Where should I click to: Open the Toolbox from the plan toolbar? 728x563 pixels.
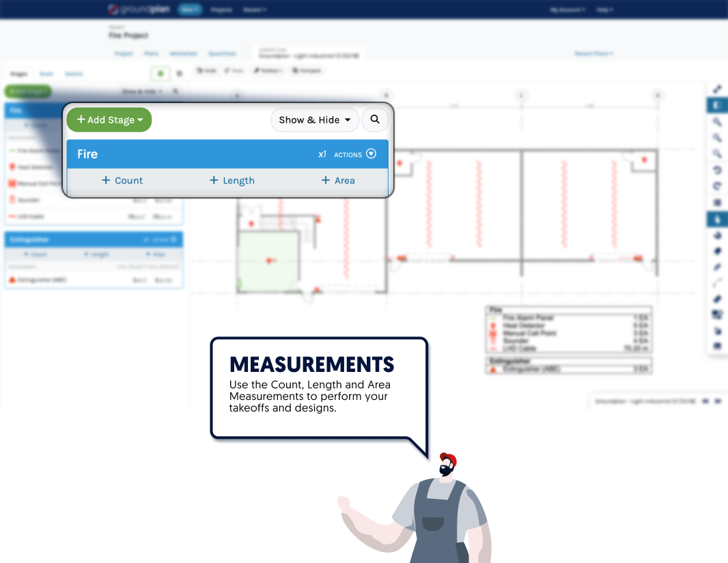268,70
